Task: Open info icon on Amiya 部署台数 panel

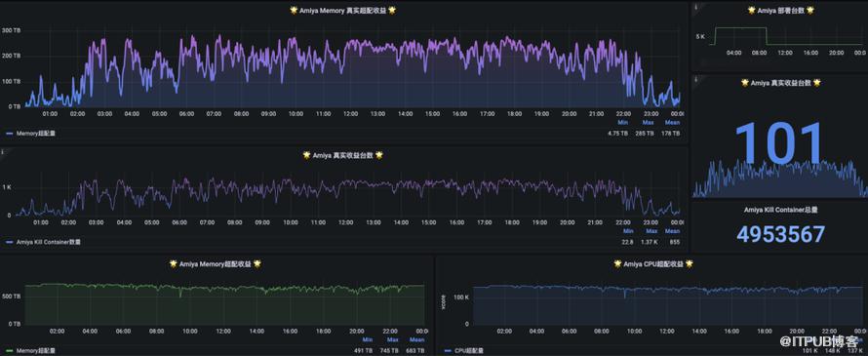Action: coord(695,6)
